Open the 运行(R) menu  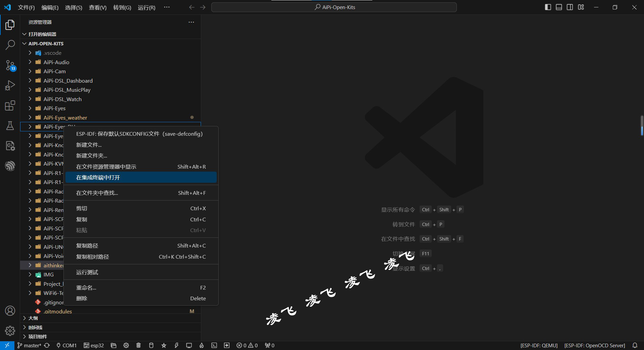(x=147, y=7)
